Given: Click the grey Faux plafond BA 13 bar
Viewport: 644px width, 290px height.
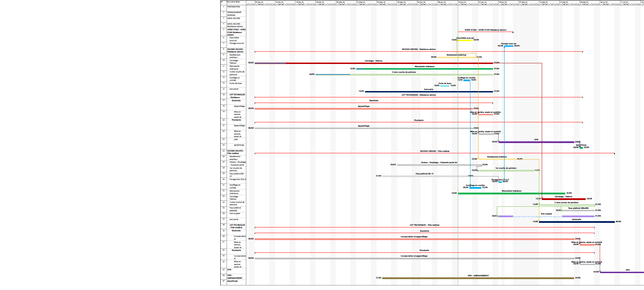Looking at the screenshot, I should coord(424,176).
